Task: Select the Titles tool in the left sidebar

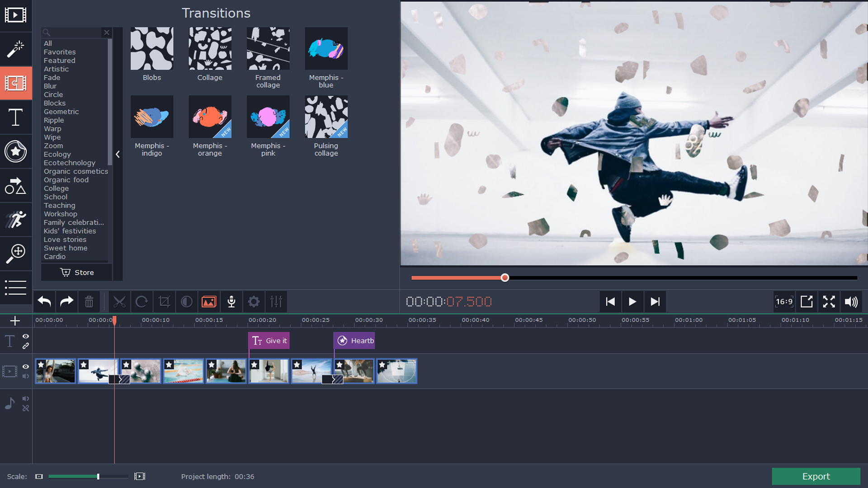Action: (16, 117)
